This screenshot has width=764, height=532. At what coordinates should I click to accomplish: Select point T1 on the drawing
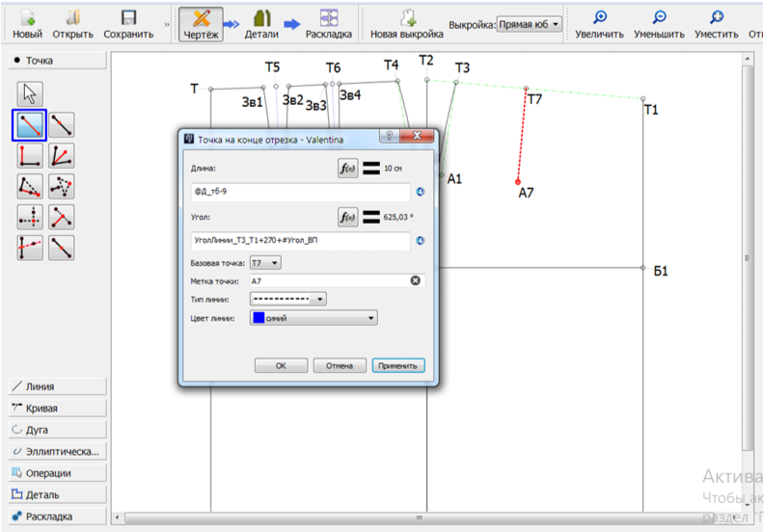pos(642,99)
